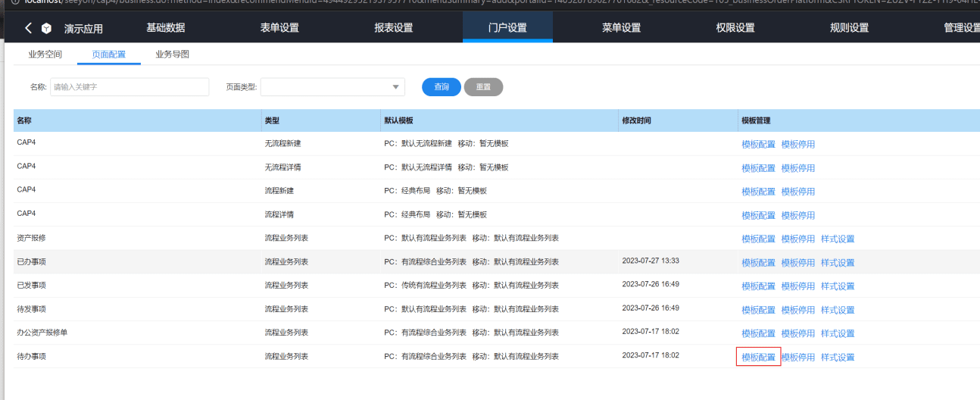Image resolution: width=980 pixels, height=400 pixels.
Task: Click the back arrow beside 演示应用
Action: point(29,29)
